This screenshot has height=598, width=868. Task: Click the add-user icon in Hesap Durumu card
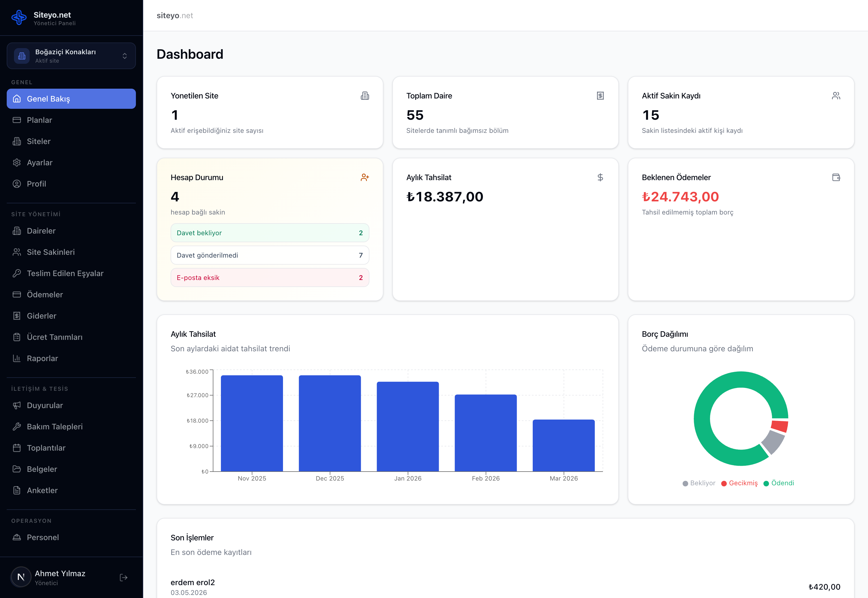[x=364, y=177]
